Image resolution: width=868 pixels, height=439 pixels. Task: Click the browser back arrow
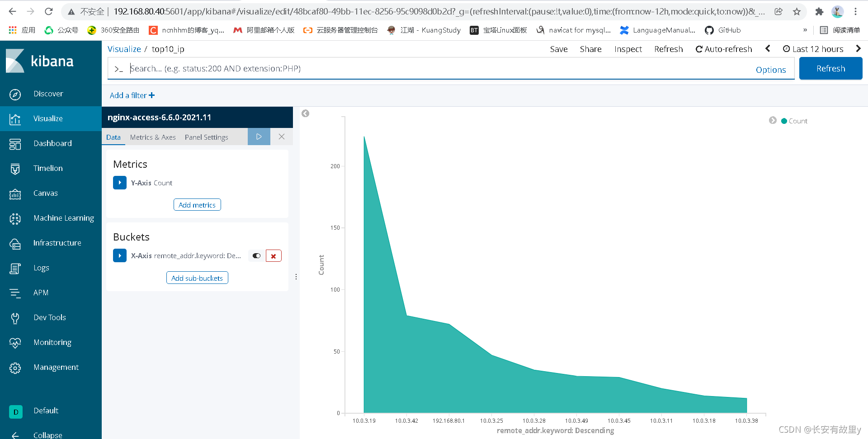click(13, 11)
